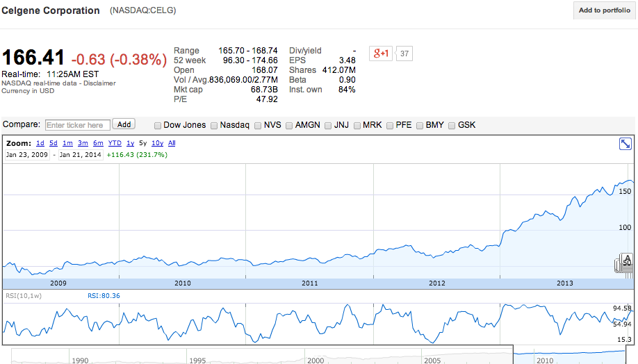Viewport: 638px width, 364px height.
Task: Select the 5y zoom option
Action: (142, 143)
